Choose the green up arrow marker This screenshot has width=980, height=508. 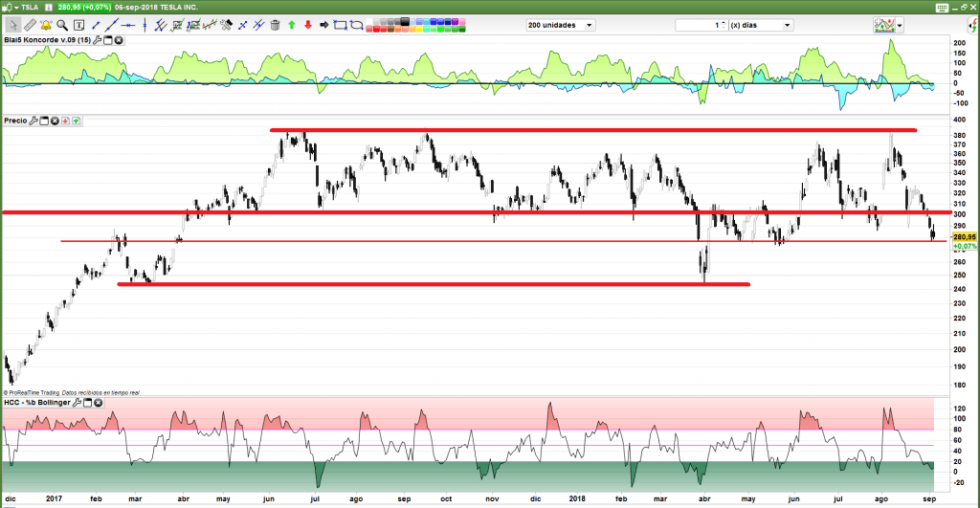291,25
